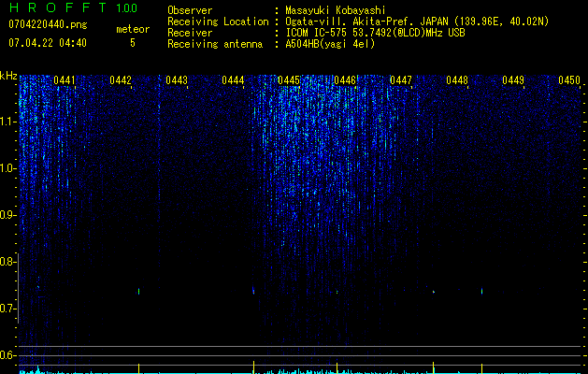588x374 pixels.
Task: Click the 0447 time marker
Action: (401, 80)
